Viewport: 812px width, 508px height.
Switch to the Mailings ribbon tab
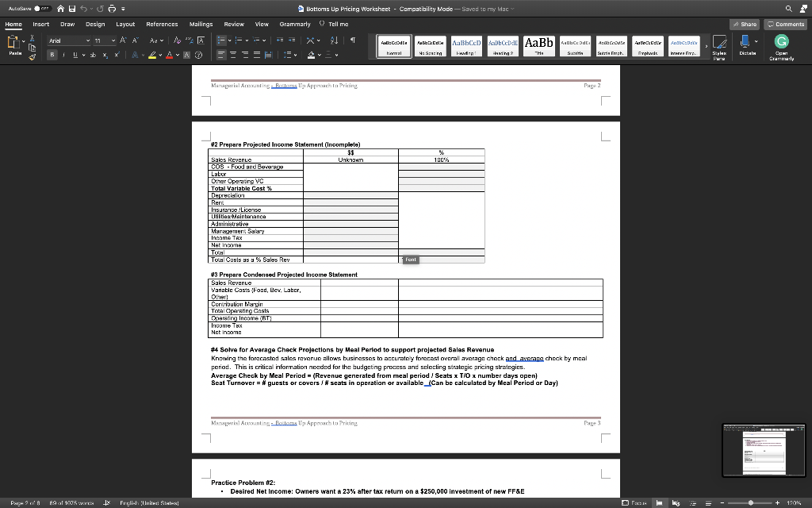[201, 24]
